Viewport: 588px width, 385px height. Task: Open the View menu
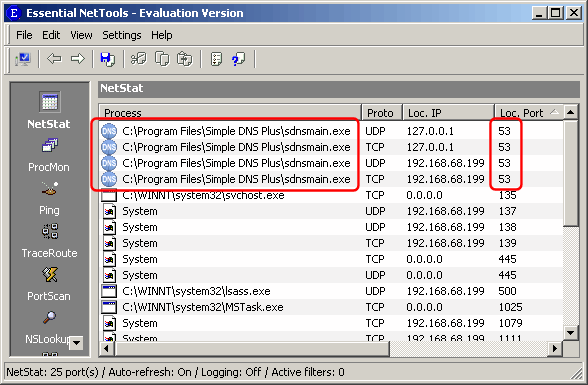pyautogui.click(x=81, y=35)
